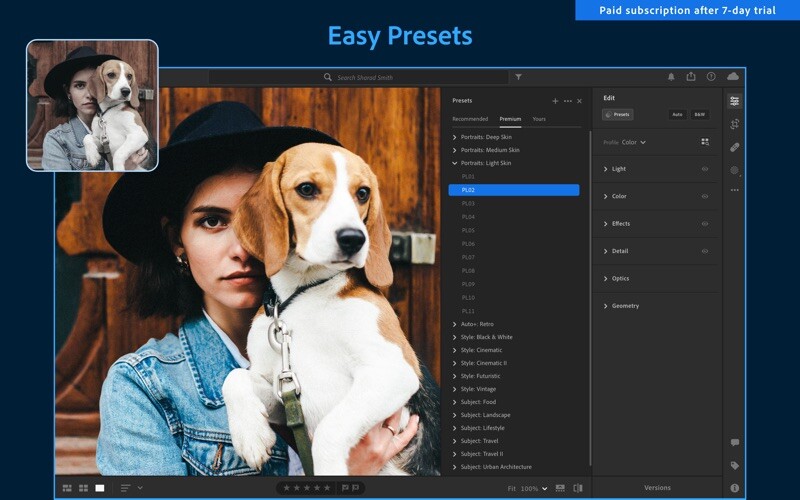
Task: Select the Crop and Rotate tool
Action: tap(734, 124)
